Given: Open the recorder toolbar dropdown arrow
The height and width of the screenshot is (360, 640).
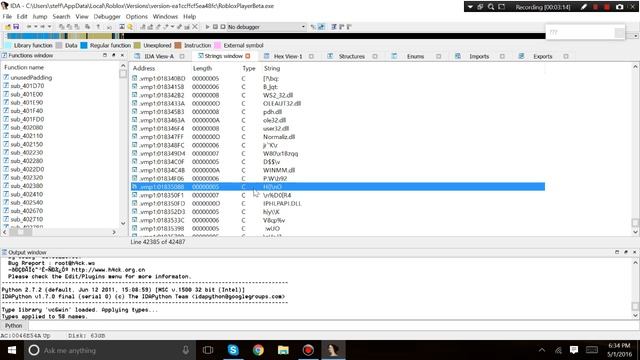Looking at the screenshot, I should [x=470, y=7].
